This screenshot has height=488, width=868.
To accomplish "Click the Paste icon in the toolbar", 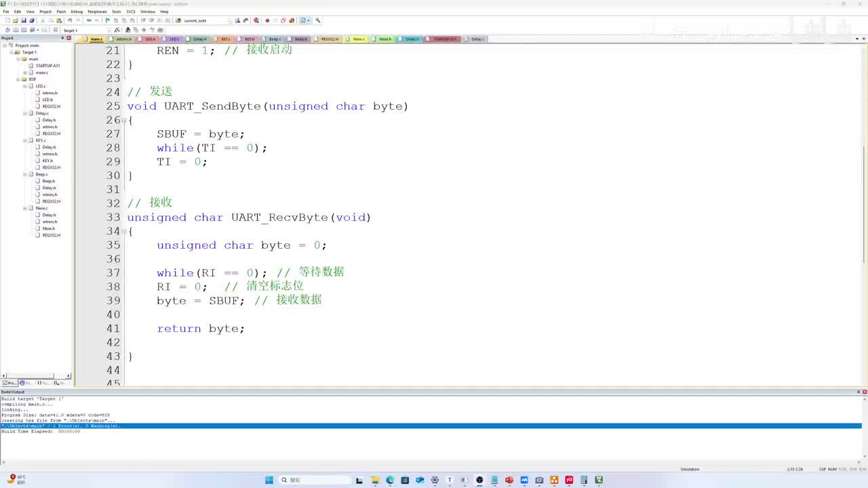I will [x=59, y=20].
